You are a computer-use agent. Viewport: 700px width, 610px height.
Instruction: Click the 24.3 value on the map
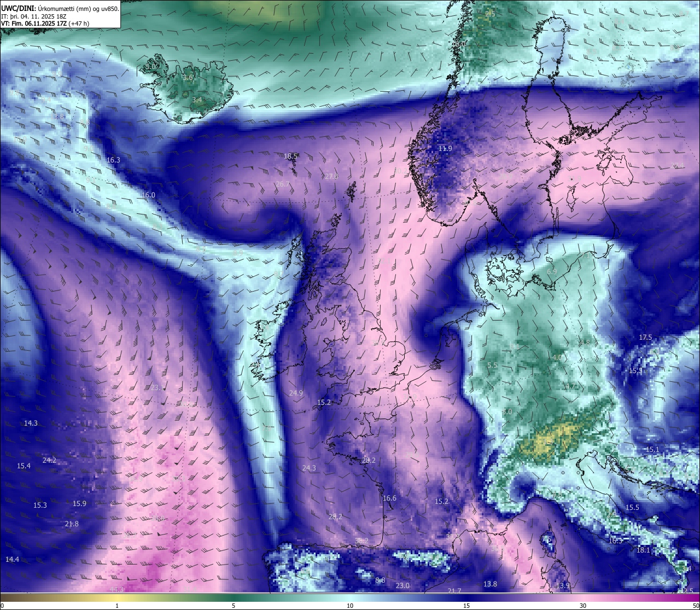coord(309,468)
